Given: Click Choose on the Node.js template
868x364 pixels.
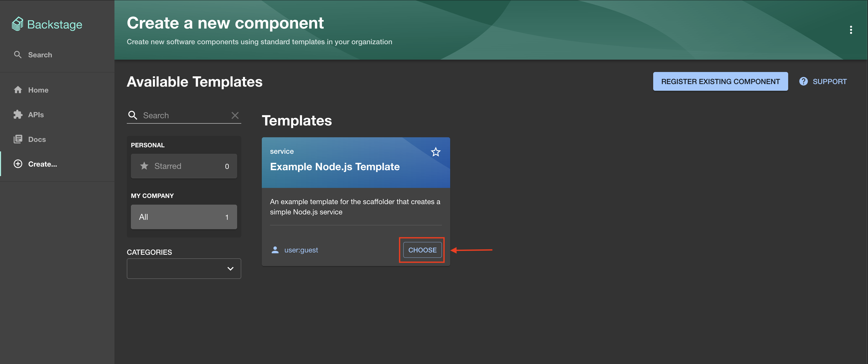Looking at the screenshot, I should click(x=422, y=250).
